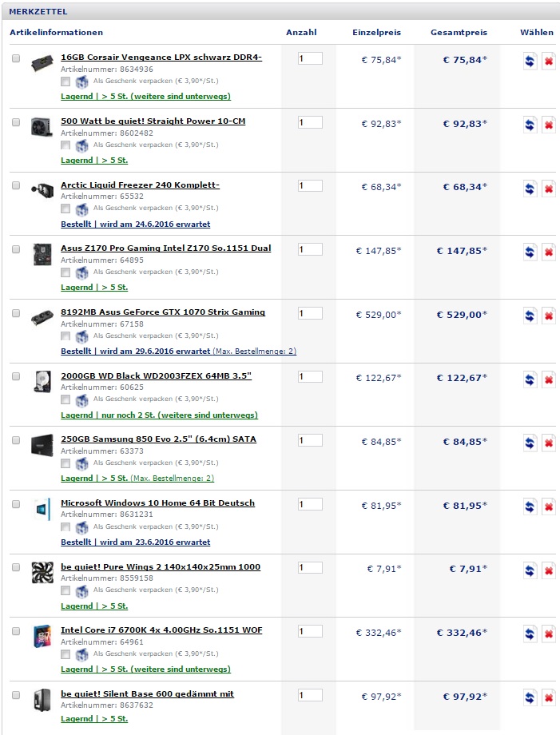The image size is (560, 735).
Task: Open the be quiet! Pure Wings fan image
Action: tap(42, 572)
